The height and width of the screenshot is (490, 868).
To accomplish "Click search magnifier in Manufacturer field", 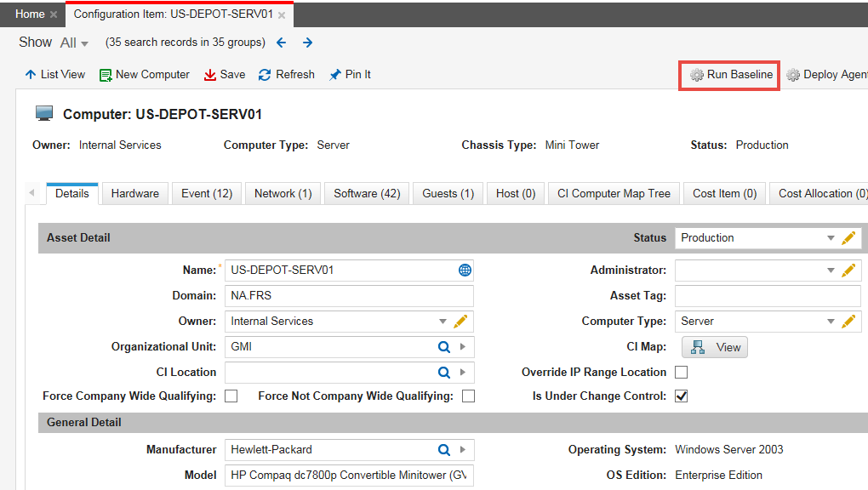I will tap(443, 449).
